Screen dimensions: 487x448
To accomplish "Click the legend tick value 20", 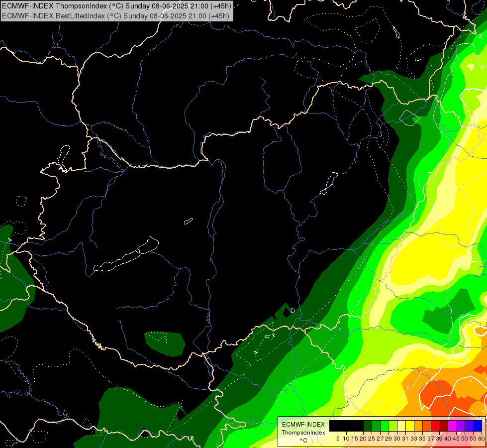I will pyautogui.click(x=363, y=439).
